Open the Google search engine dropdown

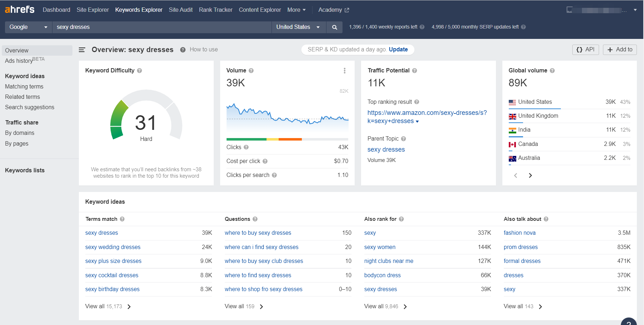click(28, 27)
